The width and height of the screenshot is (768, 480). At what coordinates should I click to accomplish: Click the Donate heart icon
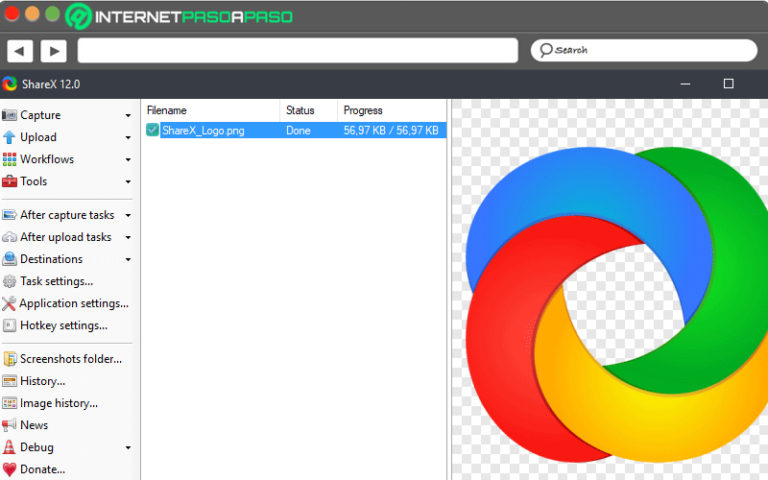tap(9, 469)
